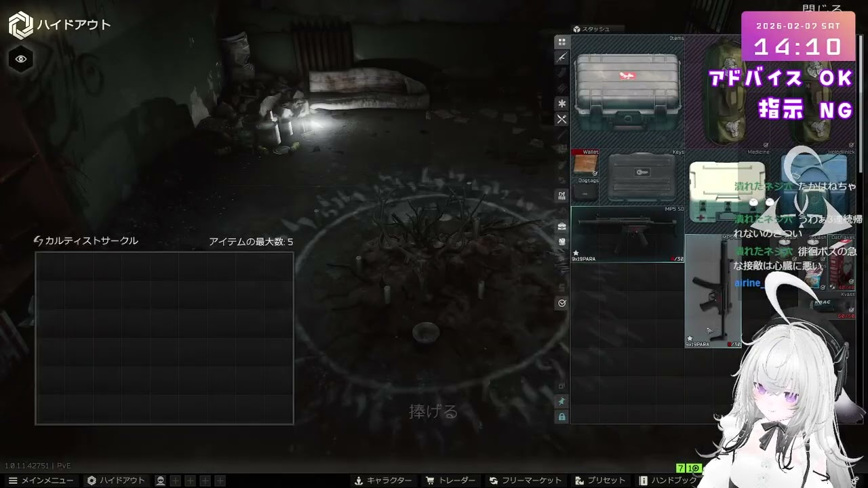
Task: Open the キャラクター character tab
Action: [x=383, y=481]
